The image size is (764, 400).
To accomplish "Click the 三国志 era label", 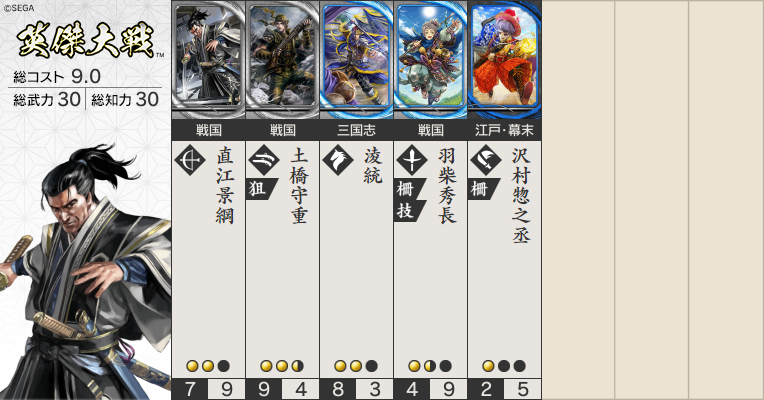I will [357, 130].
